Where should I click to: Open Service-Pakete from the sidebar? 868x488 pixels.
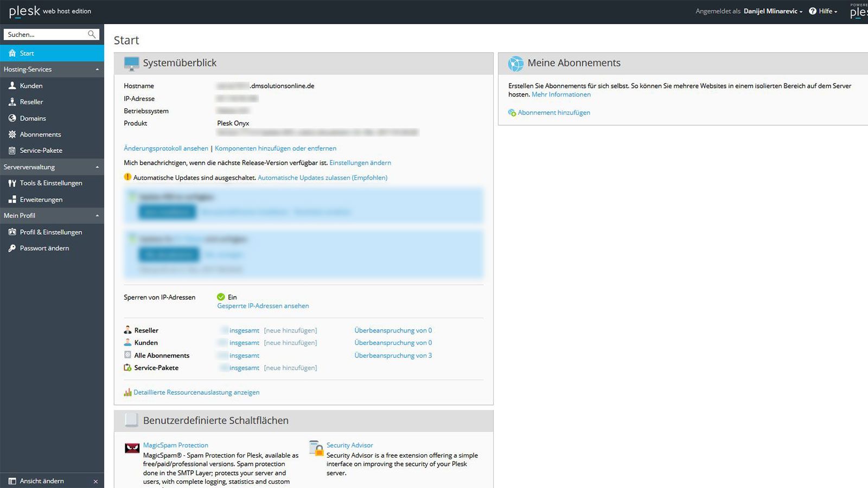12,150
